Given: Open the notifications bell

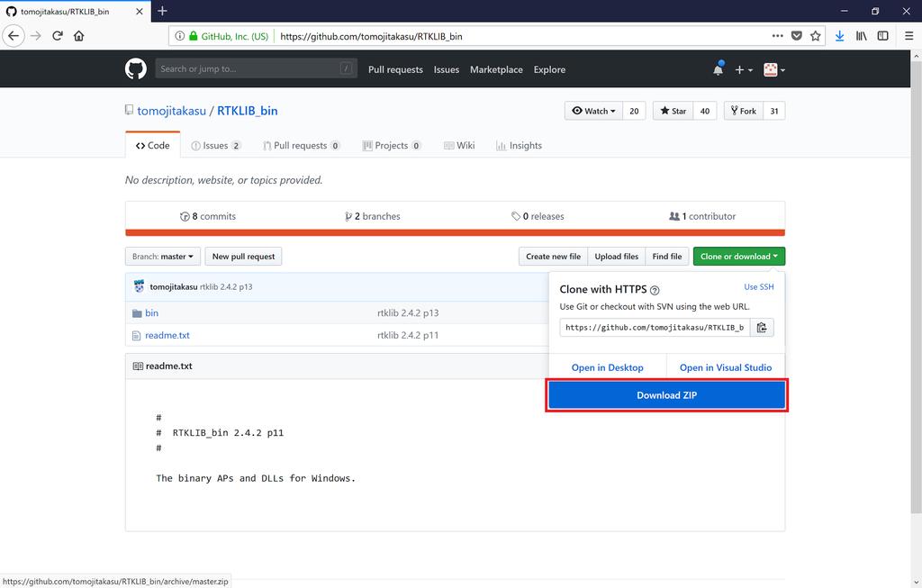Looking at the screenshot, I should (718, 69).
